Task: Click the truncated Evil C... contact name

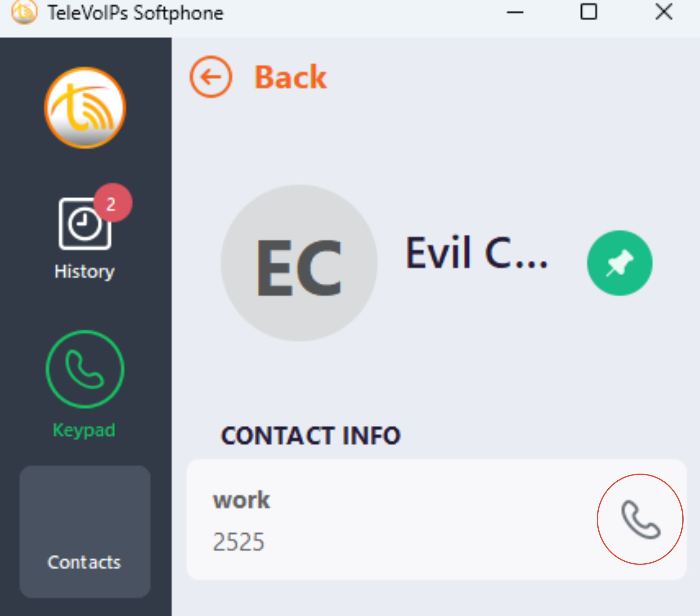Action: [x=476, y=253]
